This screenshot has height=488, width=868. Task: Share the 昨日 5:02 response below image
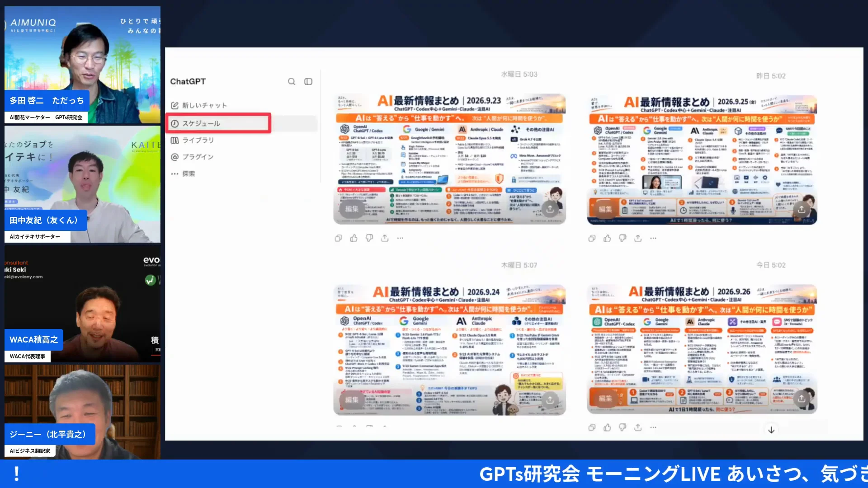click(x=638, y=238)
